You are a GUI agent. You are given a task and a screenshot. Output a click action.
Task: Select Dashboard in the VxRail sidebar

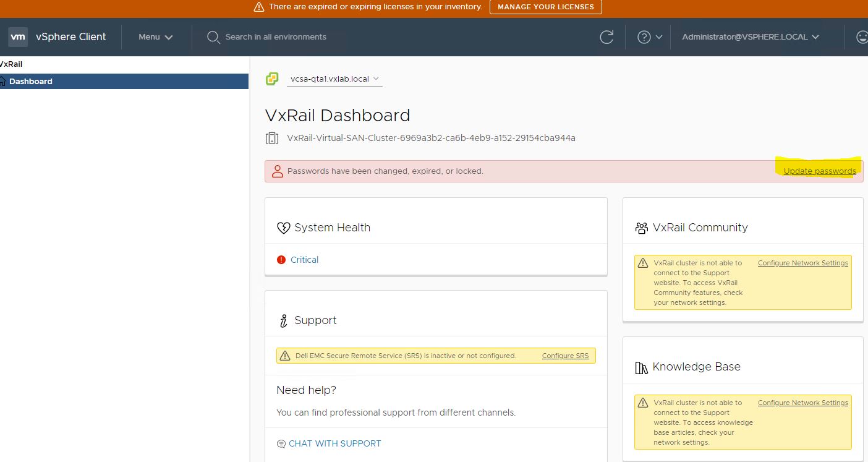(31, 81)
